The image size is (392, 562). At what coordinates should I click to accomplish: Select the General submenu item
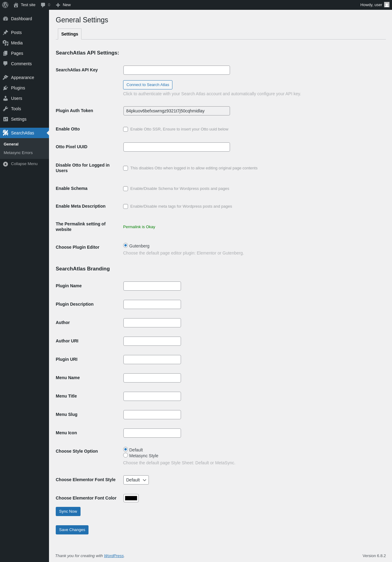11,144
